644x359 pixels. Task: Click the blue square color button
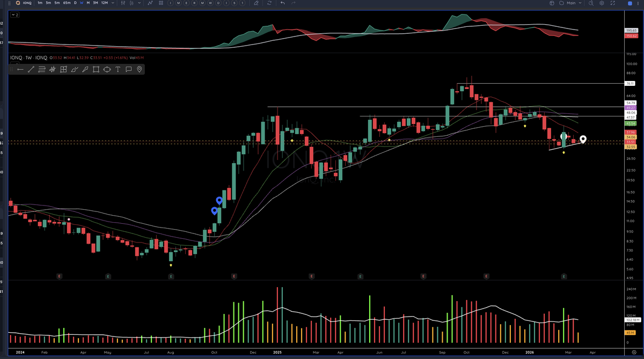(630, 3)
